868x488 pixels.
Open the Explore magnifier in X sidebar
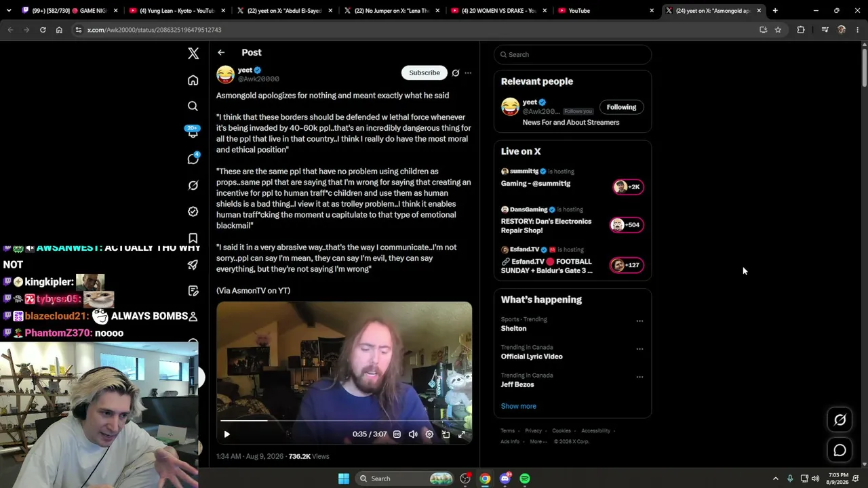pyautogui.click(x=193, y=106)
